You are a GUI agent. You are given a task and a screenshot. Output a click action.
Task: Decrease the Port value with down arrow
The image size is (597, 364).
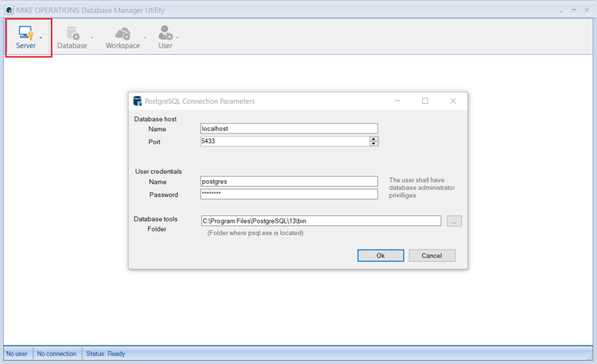pyautogui.click(x=374, y=143)
